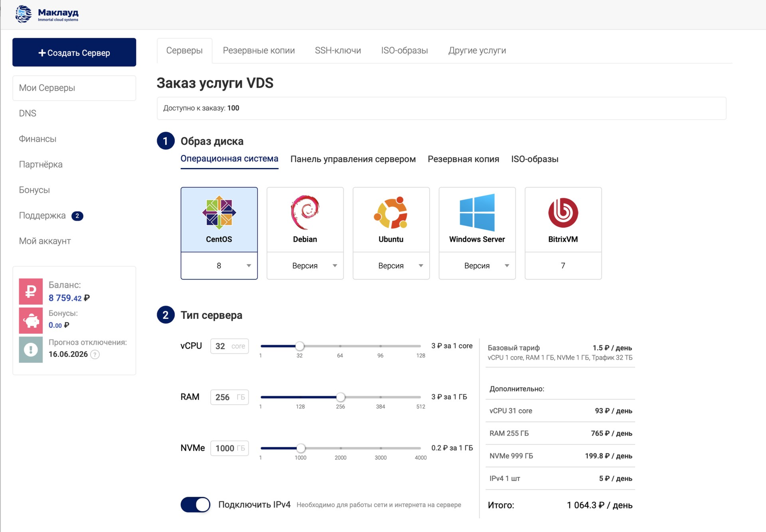Image resolution: width=766 pixels, height=532 pixels.
Task: Select the Ubuntu logo
Action: pyautogui.click(x=391, y=212)
